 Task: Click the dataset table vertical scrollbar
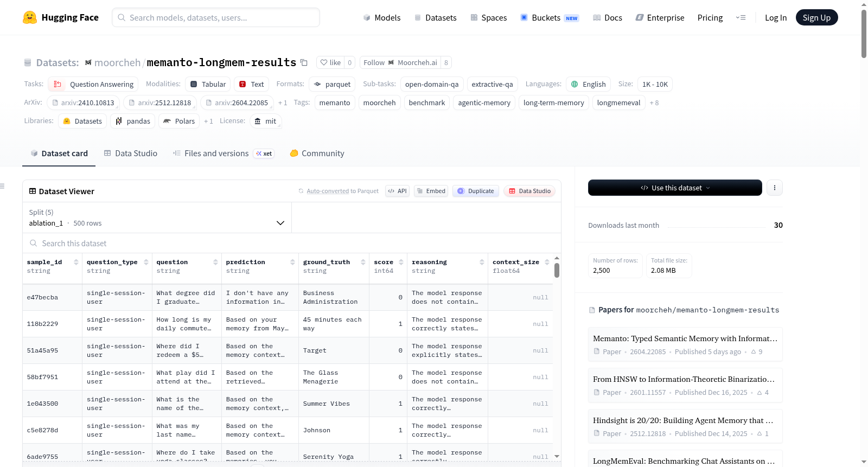[x=557, y=270]
